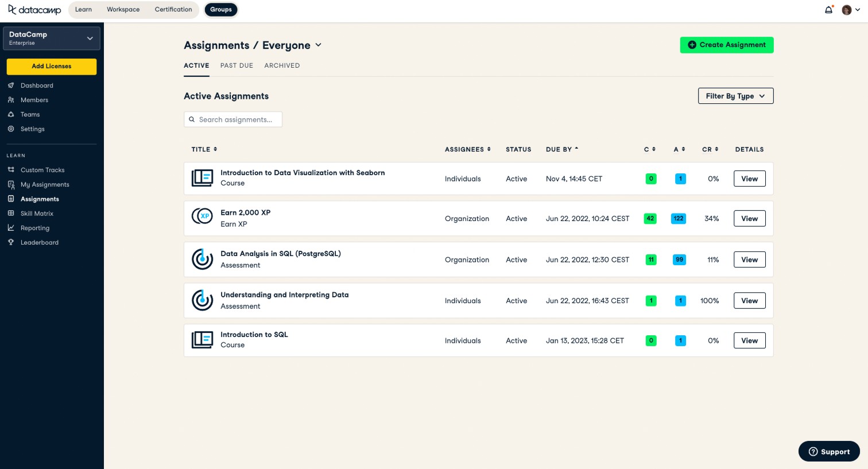Screen dimensions: 868x469
Task: Click the Earn 2,000 XP icon
Action: (202, 216)
